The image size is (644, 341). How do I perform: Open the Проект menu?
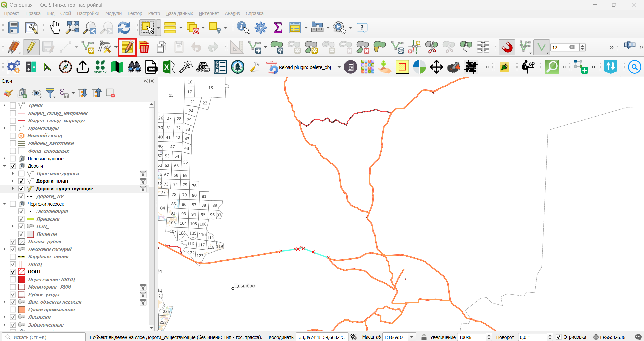click(12, 13)
